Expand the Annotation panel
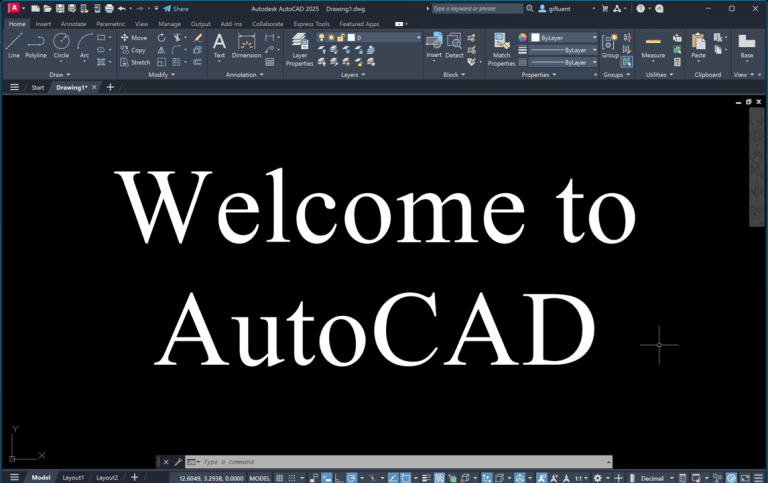The width and height of the screenshot is (768, 483). point(244,74)
